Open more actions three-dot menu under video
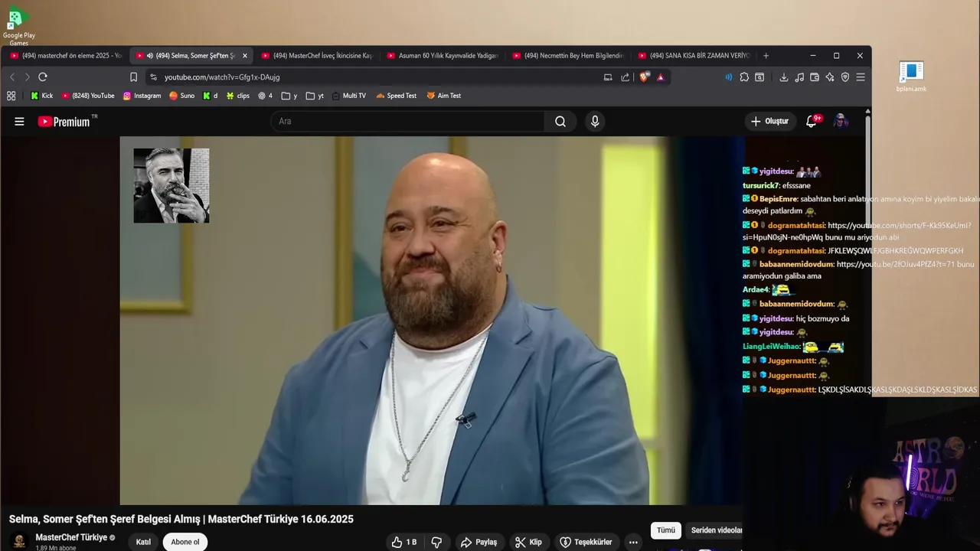This screenshot has width=980, height=551. (x=633, y=542)
